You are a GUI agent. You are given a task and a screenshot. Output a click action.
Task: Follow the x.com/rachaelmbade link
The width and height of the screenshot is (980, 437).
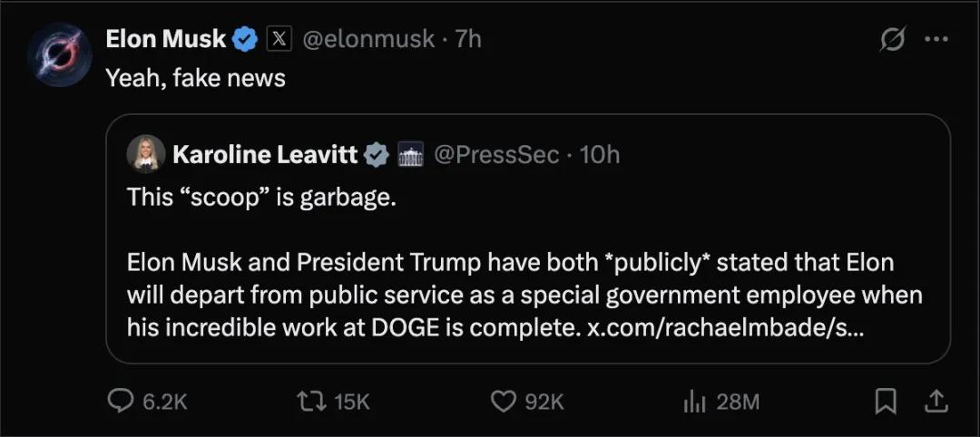(x=726, y=328)
